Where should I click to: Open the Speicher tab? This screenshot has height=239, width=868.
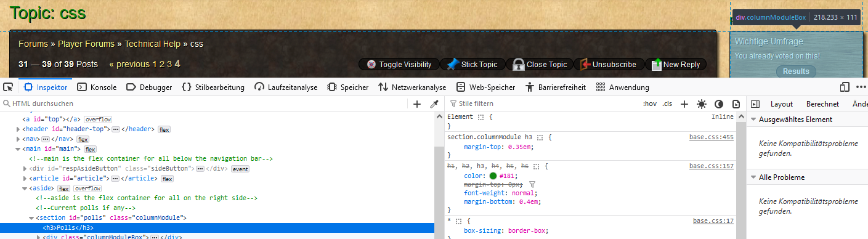tap(348, 87)
